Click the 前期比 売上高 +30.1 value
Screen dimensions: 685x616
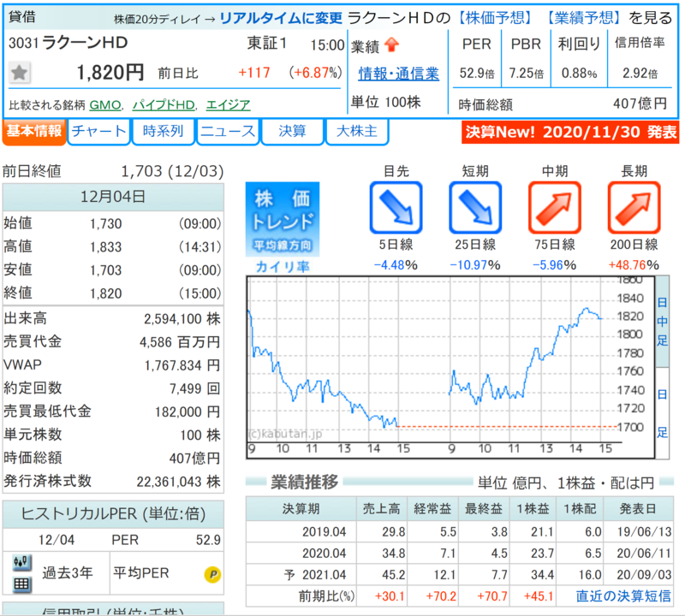tap(390, 596)
